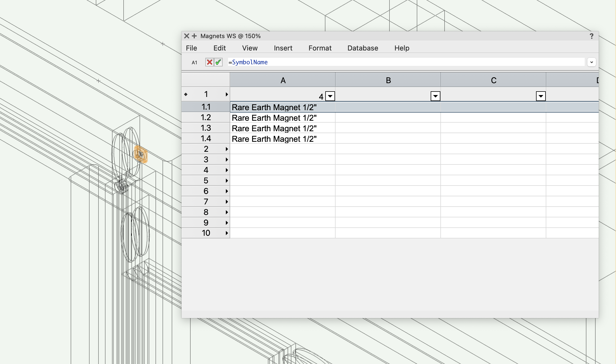The height and width of the screenshot is (364, 616).
Task: Open the Database menu
Action: [x=363, y=48]
